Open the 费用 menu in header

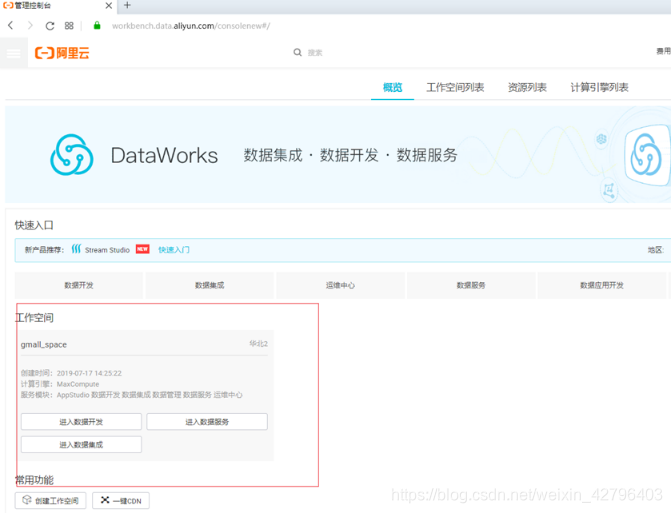(x=663, y=51)
